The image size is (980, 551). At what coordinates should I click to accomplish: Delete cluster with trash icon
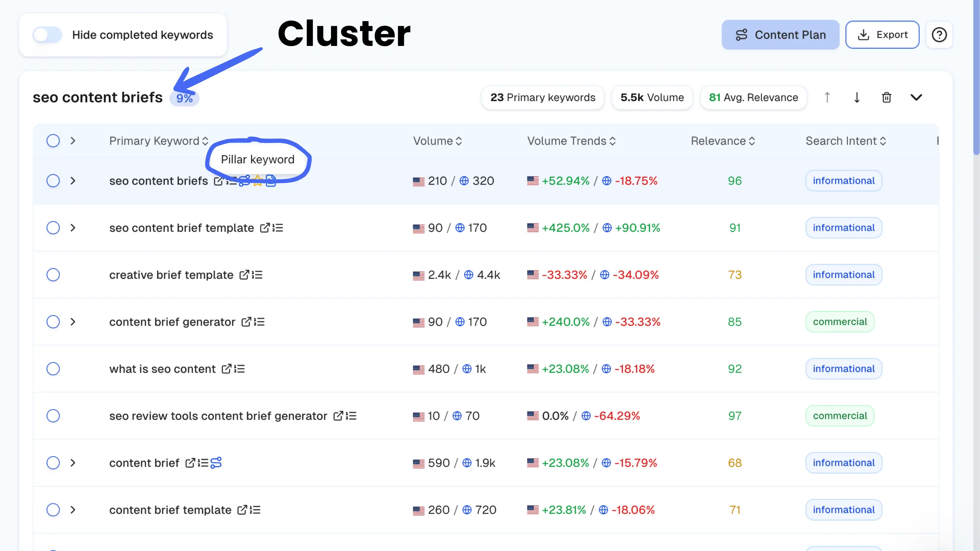click(x=886, y=97)
